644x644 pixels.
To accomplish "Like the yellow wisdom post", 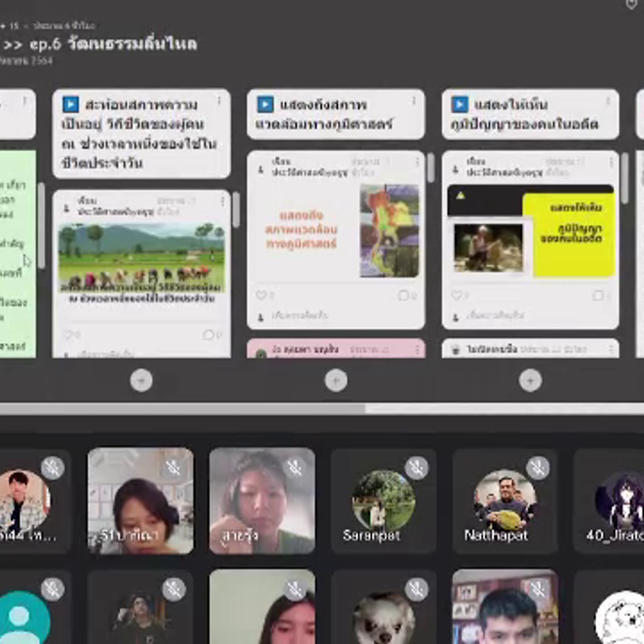I will 456,295.
